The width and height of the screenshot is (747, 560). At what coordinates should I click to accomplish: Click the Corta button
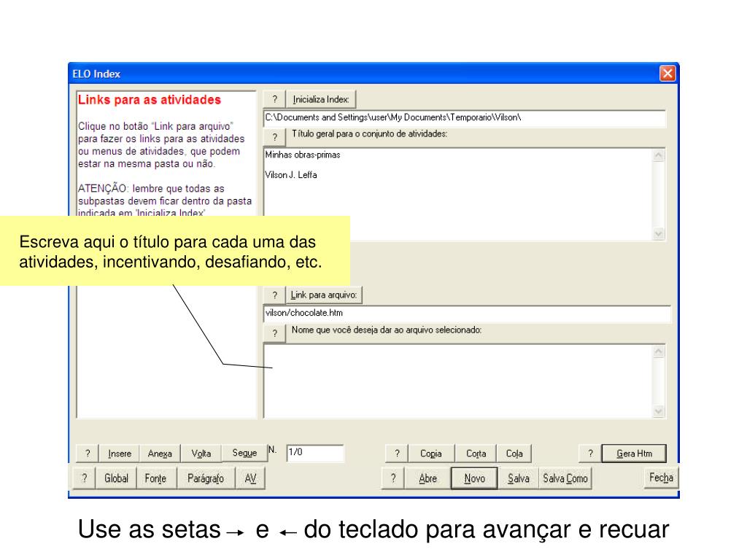476,454
